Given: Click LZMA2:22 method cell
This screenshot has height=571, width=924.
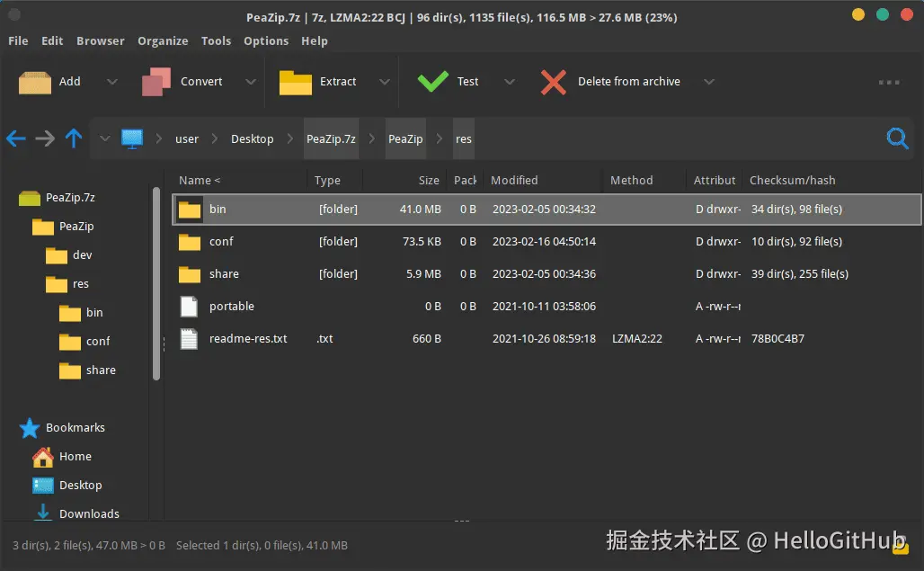Looking at the screenshot, I should [x=637, y=339].
